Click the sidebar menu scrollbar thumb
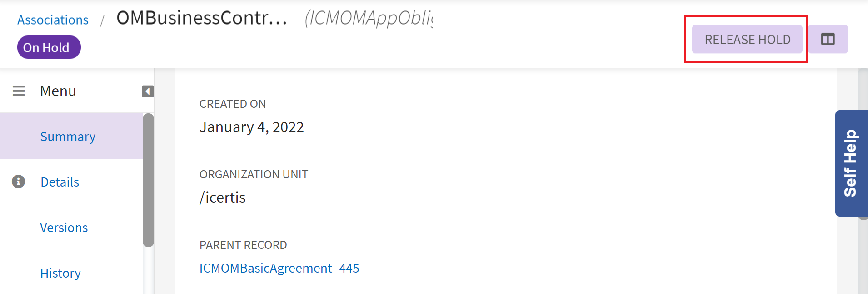Viewport: 868px width, 294px height. click(x=148, y=180)
